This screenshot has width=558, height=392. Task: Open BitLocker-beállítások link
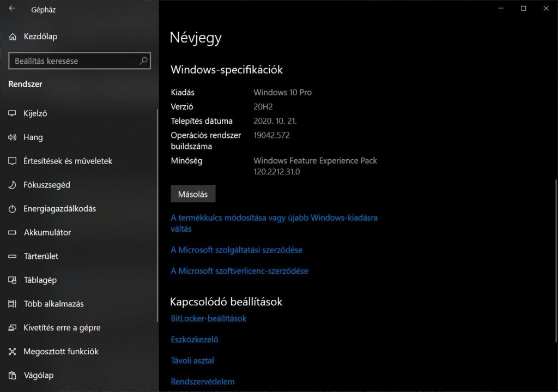click(209, 318)
